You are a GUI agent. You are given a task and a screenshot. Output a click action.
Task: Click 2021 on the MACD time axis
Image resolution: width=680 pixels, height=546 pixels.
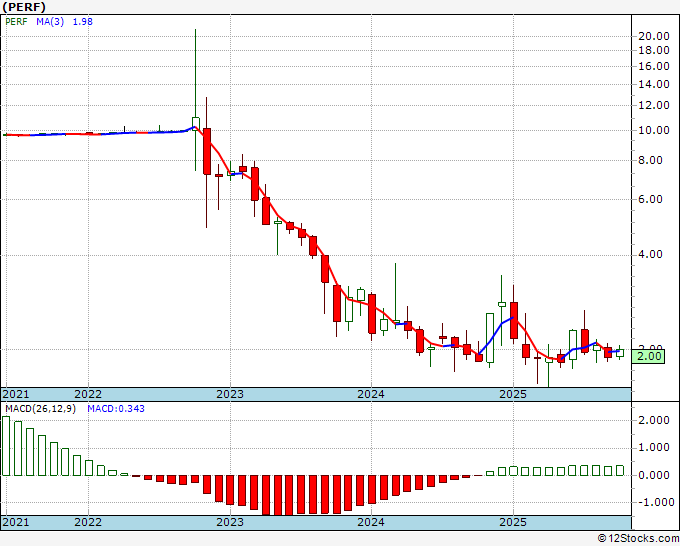coord(16,522)
